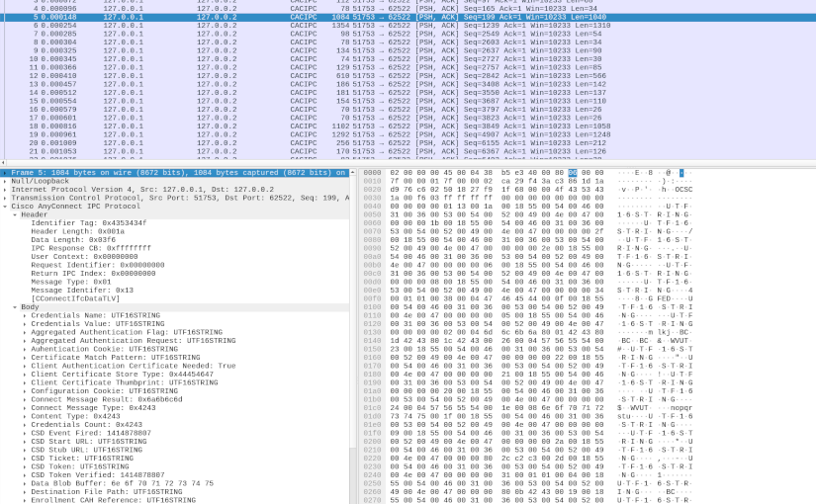Expand Certificate Match Pattern field
816x504 pixels.
tap(25, 358)
